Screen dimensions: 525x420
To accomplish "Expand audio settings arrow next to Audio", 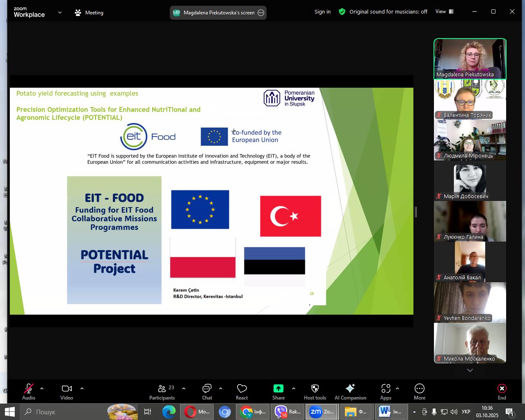I will 42,388.
